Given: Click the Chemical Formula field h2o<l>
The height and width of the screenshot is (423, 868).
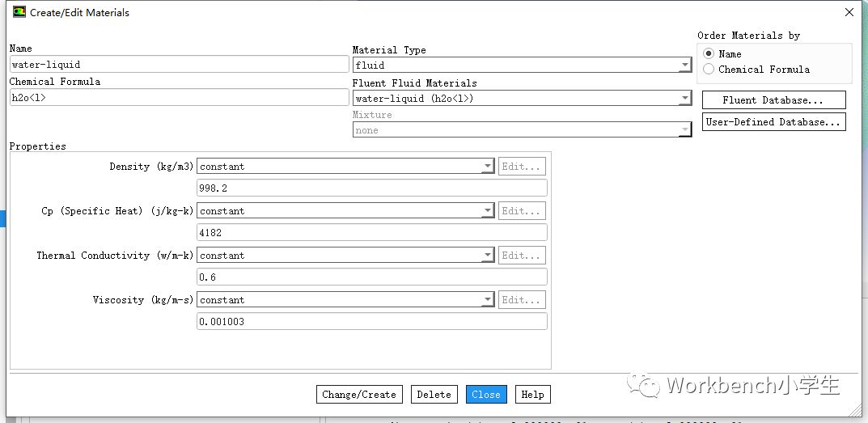Looking at the screenshot, I should tap(180, 97).
